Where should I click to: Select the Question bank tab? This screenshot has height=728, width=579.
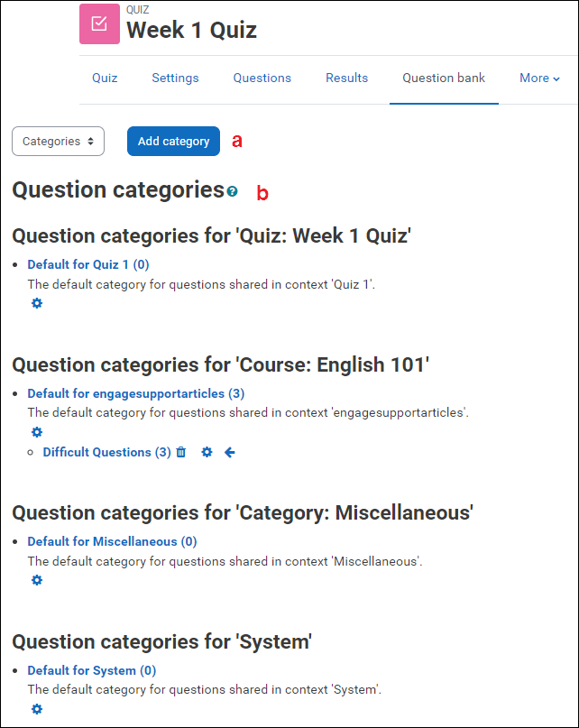pos(444,78)
